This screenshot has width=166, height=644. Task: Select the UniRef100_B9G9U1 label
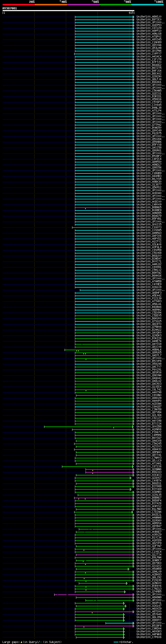[149, 82]
